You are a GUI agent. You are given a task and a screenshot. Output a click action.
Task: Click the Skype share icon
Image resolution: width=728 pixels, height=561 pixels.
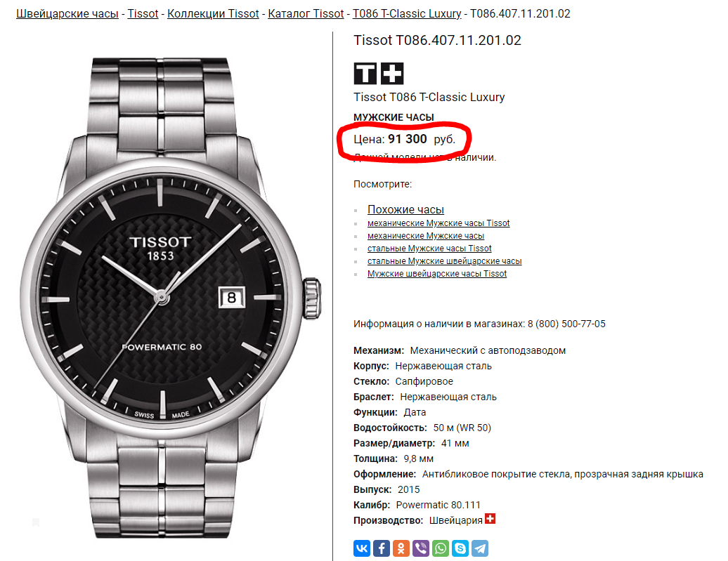(460, 548)
